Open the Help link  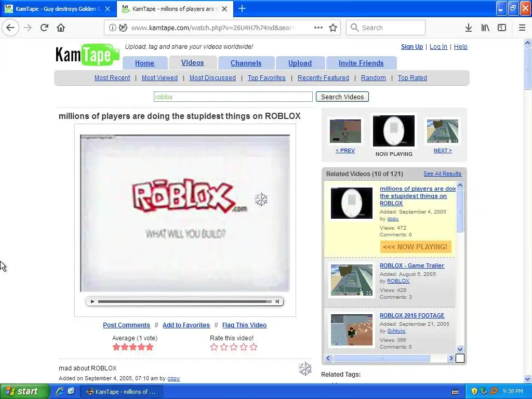click(x=460, y=46)
